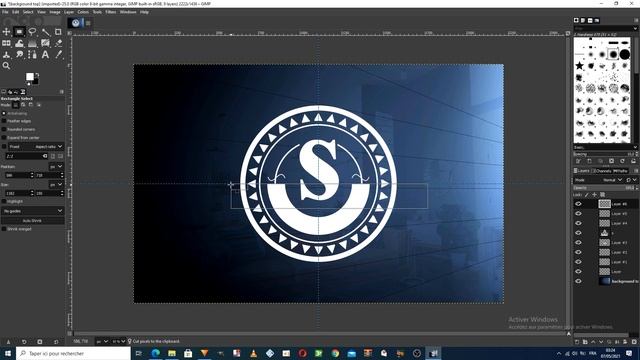Open the Layer menu
The width and height of the screenshot is (640, 360).
tap(69, 12)
